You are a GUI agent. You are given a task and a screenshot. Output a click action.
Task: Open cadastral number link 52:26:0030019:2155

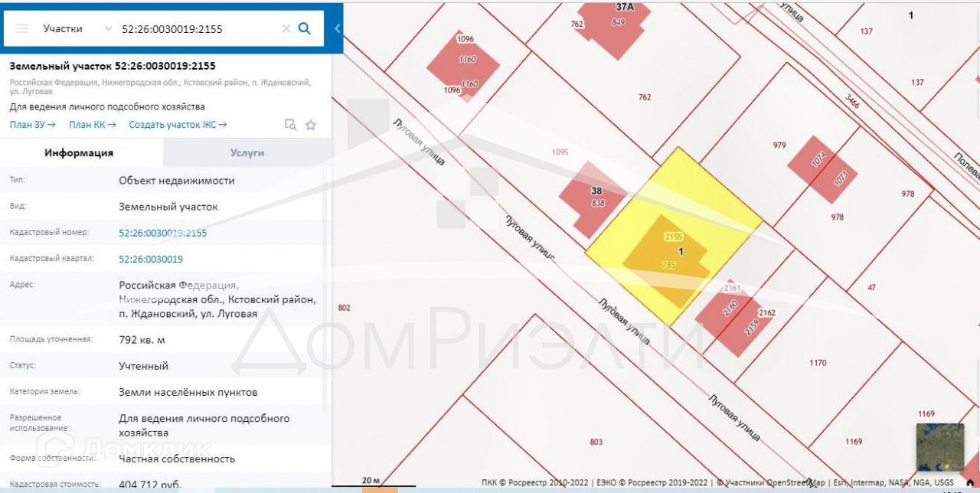click(162, 233)
